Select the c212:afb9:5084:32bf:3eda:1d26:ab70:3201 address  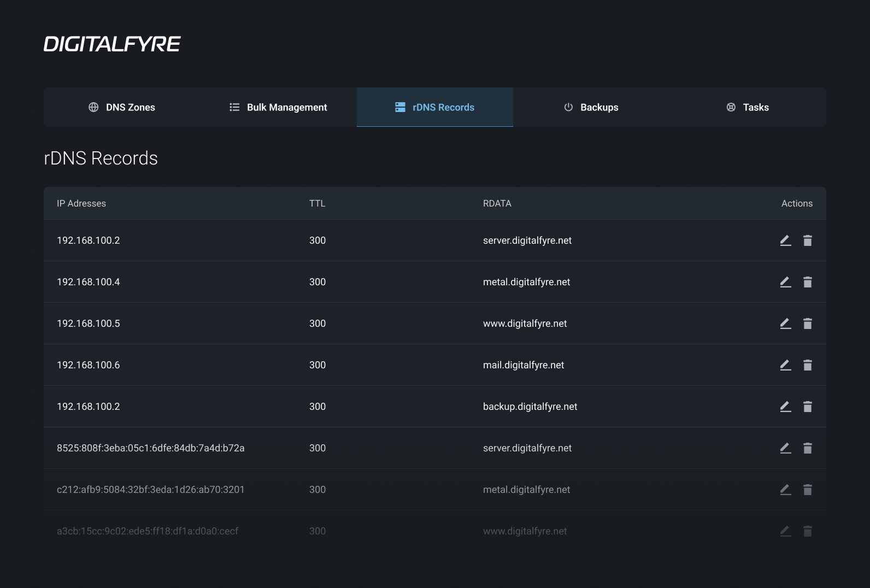click(151, 490)
